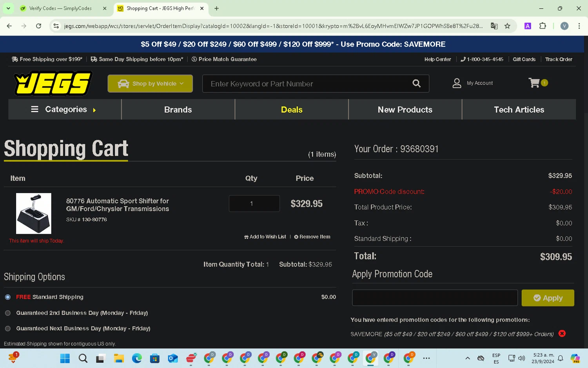588x368 pixels.
Task: Click the quantity field for the shifter
Action: (254, 204)
